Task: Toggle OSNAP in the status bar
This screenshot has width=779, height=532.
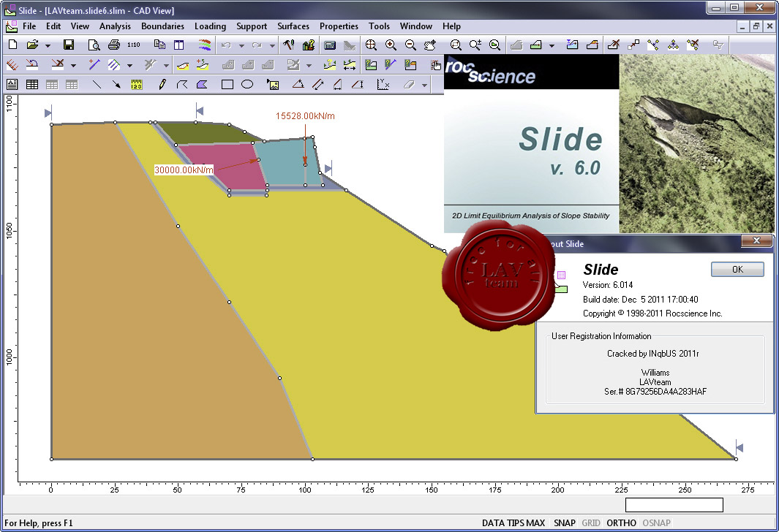Action: click(x=656, y=523)
